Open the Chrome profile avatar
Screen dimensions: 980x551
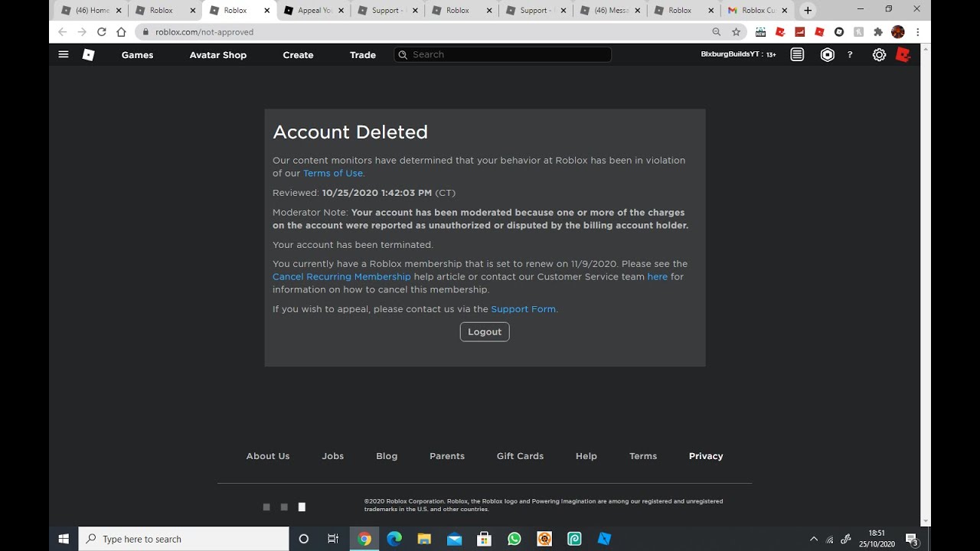898,32
